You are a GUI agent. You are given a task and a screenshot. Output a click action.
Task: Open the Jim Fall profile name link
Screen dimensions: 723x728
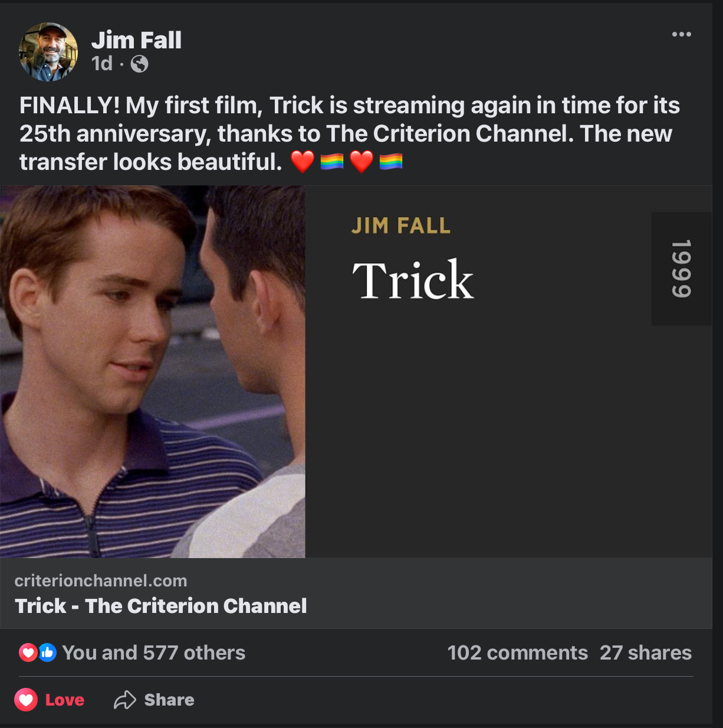[x=136, y=40]
